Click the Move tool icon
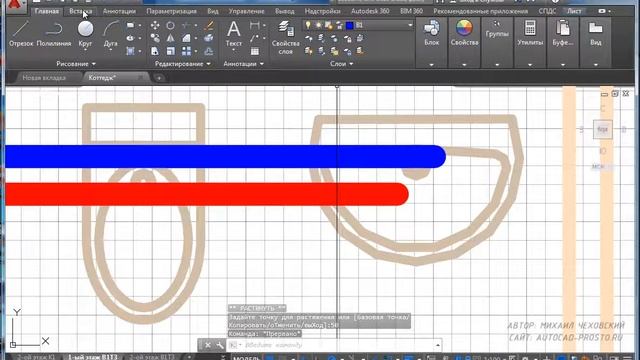 click(x=155, y=25)
